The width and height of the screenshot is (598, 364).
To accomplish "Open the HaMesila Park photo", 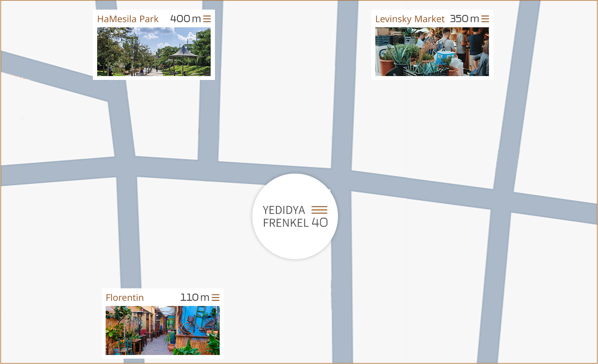I will click(x=154, y=52).
